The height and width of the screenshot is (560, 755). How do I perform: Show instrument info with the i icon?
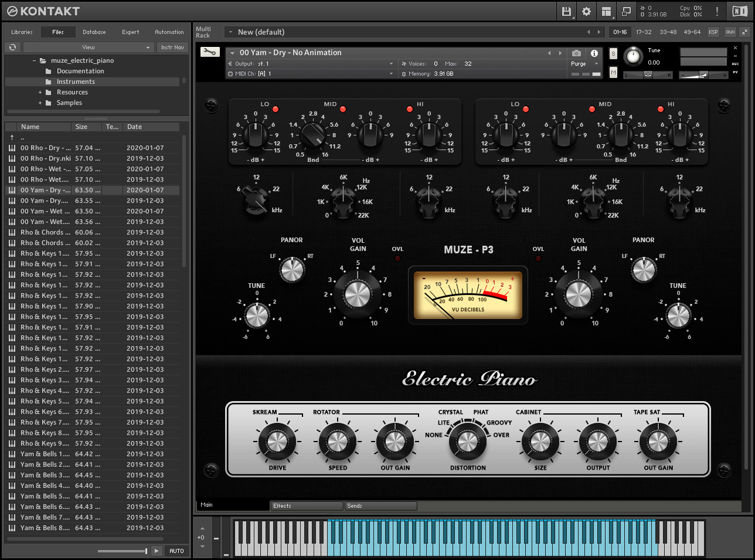tap(594, 53)
